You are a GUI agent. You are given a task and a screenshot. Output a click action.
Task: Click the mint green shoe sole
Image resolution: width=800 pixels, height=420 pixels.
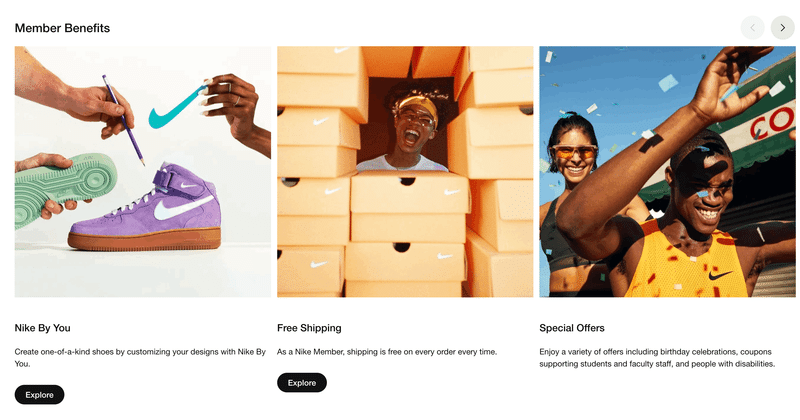[x=65, y=188]
